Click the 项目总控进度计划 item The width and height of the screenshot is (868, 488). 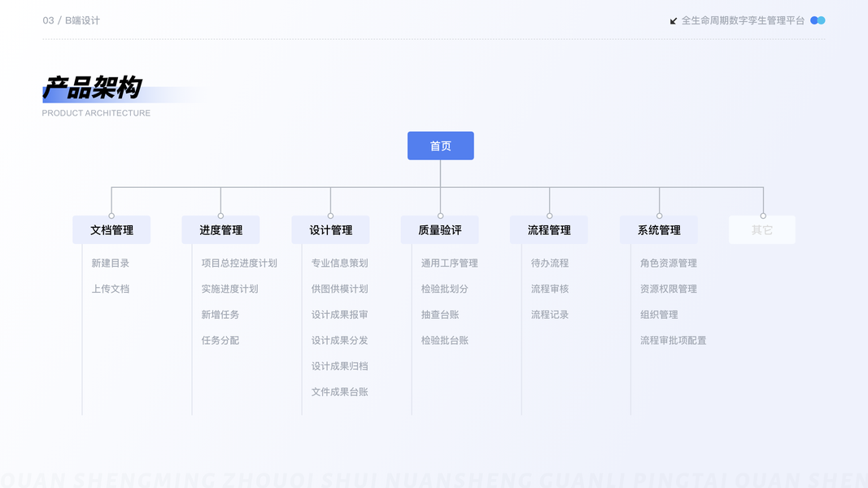[x=239, y=263]
